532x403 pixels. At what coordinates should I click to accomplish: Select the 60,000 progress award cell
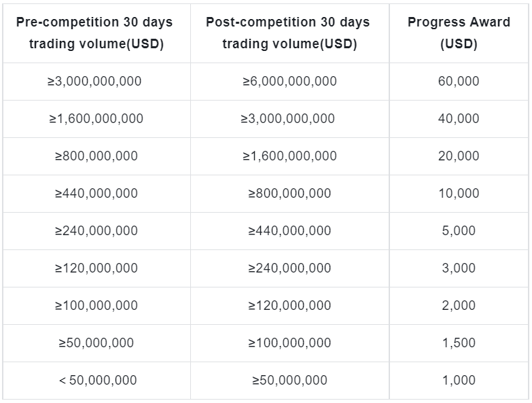pos(459,81)
